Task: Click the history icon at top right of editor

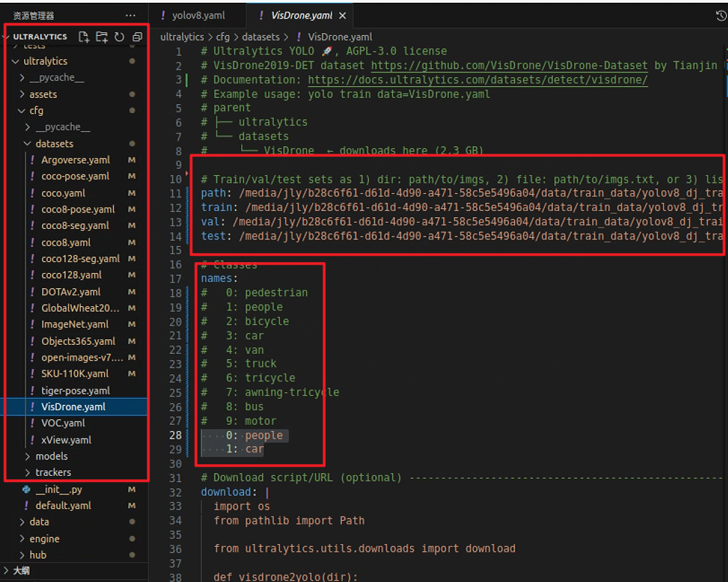Action: click(721, 15)
